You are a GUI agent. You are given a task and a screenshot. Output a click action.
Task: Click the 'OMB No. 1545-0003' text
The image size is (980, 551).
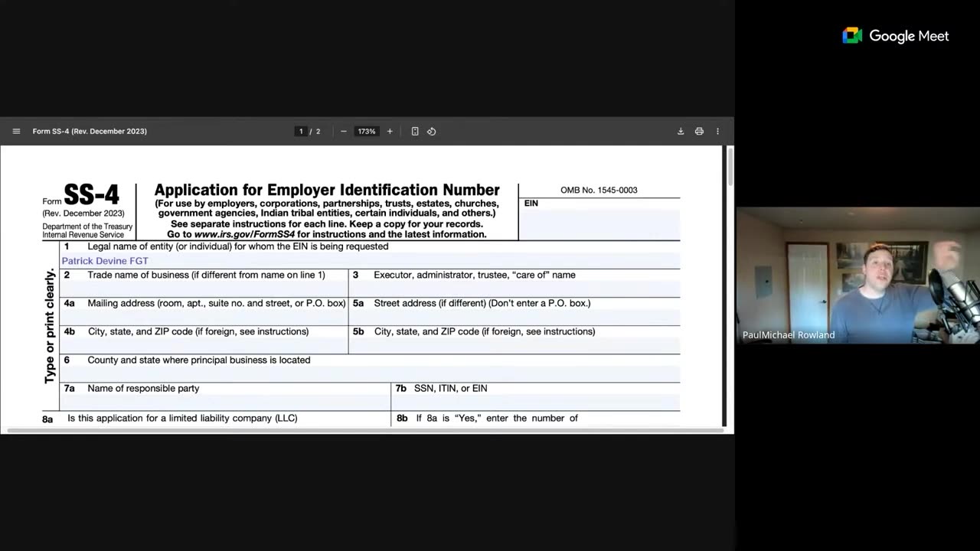tap(599, 190)
